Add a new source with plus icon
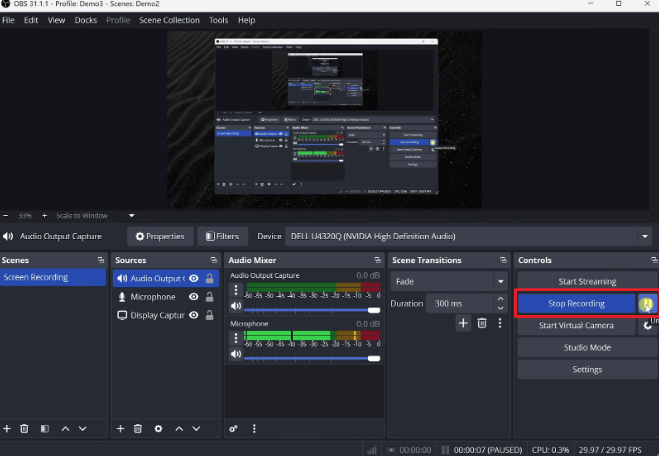 point(120,429)
